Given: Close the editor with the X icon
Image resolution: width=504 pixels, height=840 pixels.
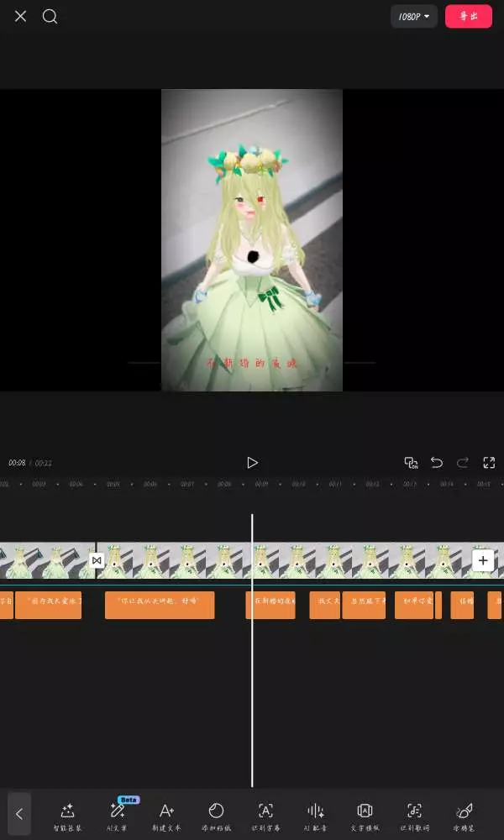Looking at the screenshot, I should coord(20,17).
